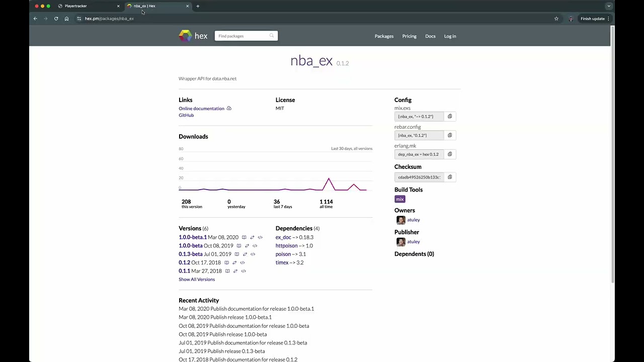Open publisher atuley profile link
This screenshot has height=362, width=644.
pos(414,242)
